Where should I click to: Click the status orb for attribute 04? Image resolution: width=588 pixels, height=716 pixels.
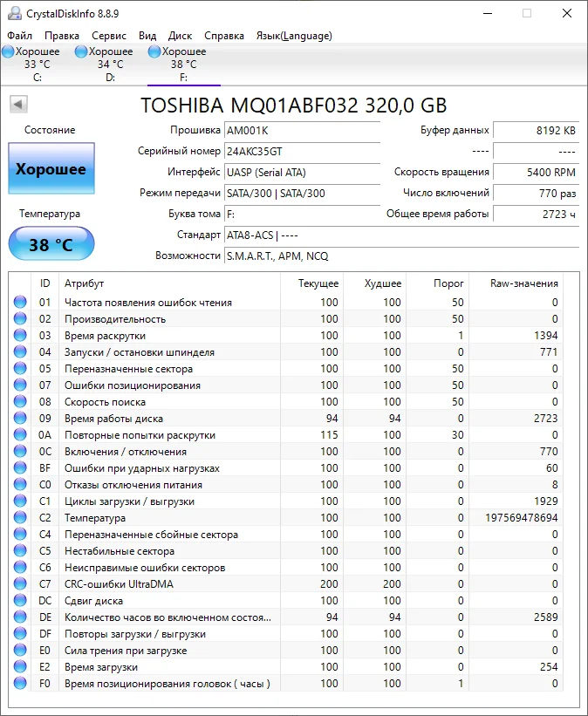tap(20, 351)
